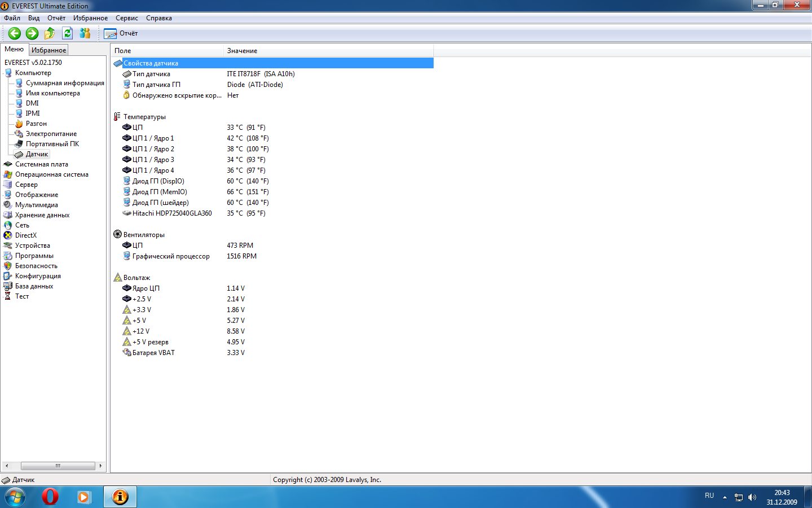Click the Вентиляторы section heading
The width and height of the screenshot is (812, 508).
click(144, 235)
